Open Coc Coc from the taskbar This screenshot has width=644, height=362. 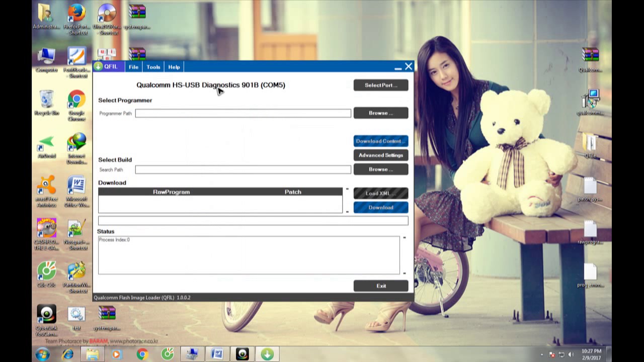coord(167,354)
